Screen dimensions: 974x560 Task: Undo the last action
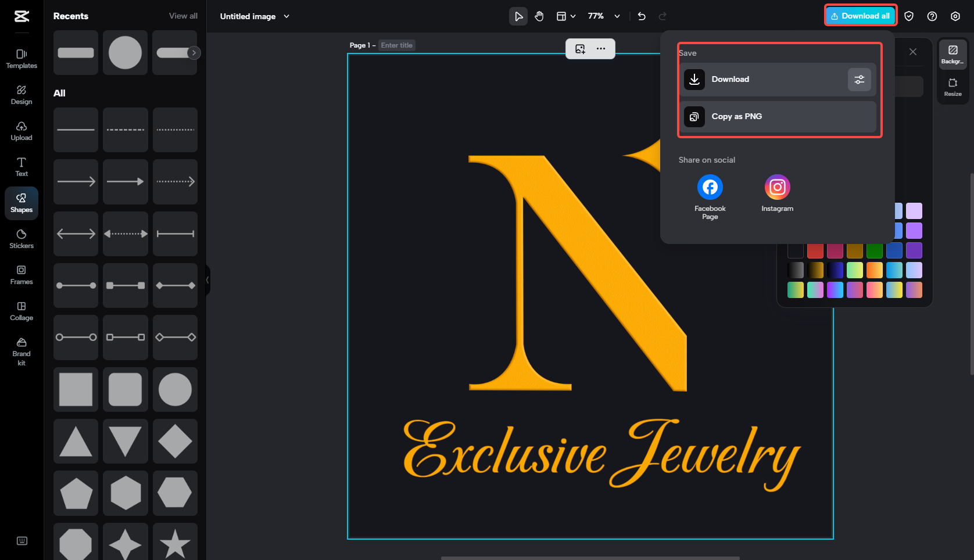tap(642, 16)
